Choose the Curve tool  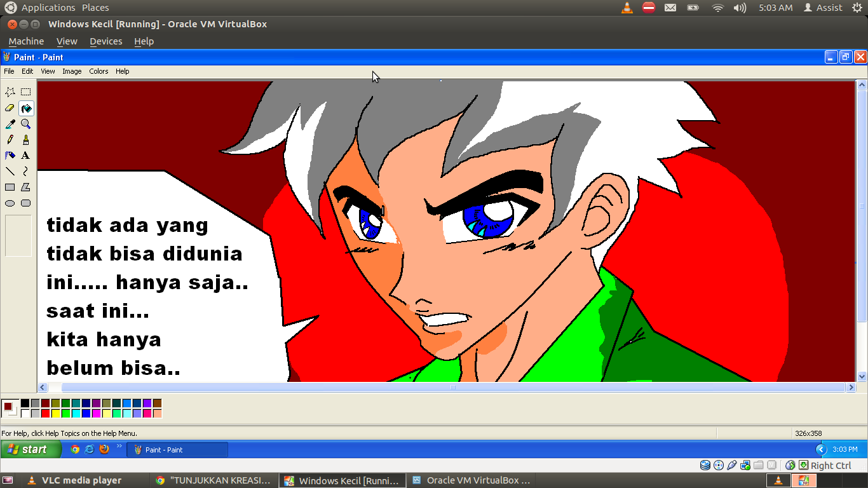[x=26, y=172]
